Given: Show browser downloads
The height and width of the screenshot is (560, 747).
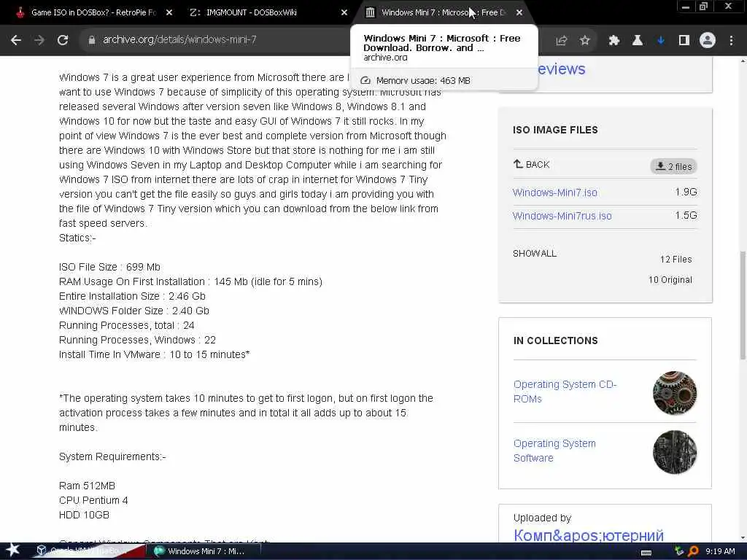Looking at the screenshot, I should coord(661,41).
